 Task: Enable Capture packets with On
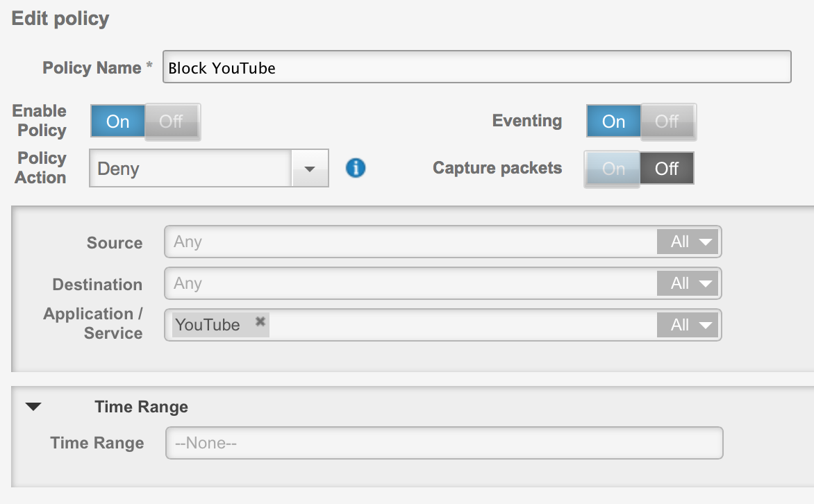[x=613, y=169]
